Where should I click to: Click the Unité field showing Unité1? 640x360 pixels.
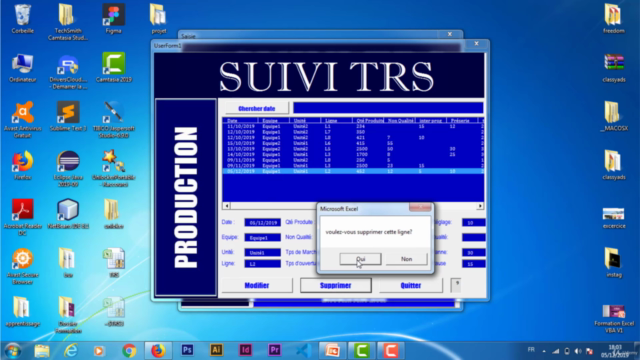(x=262, y=253)
